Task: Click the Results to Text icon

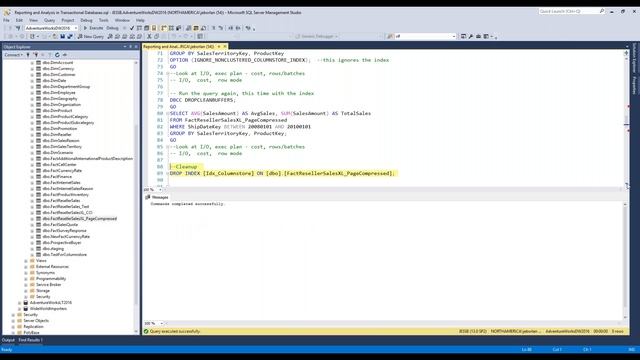Action: point(189,28)
